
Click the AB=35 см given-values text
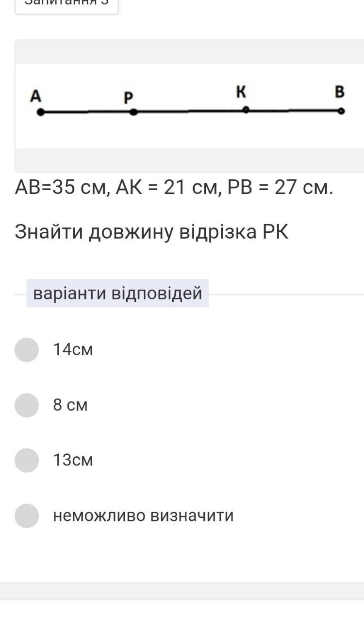coord(174,187)
